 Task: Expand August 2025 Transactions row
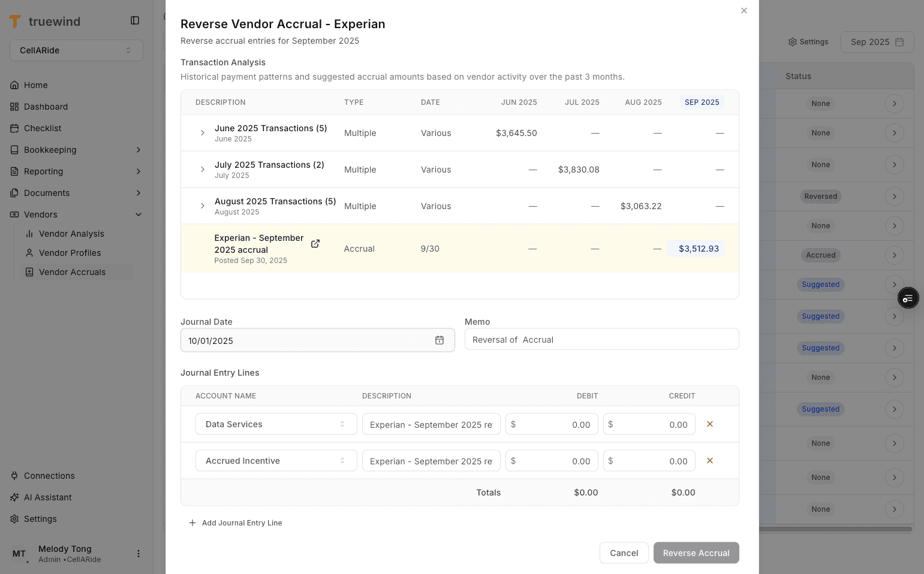[x=203, y=206]
